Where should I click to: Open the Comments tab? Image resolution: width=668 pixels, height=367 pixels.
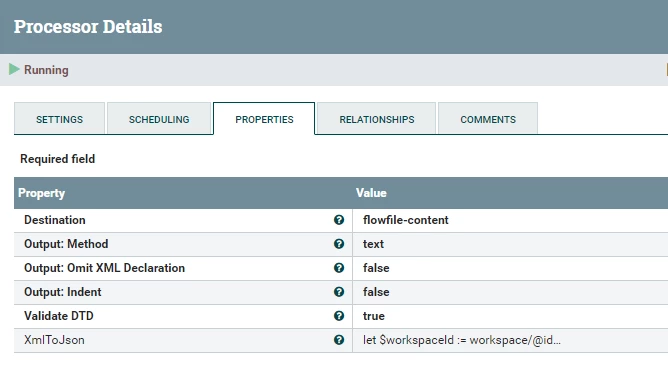point(488,119)
